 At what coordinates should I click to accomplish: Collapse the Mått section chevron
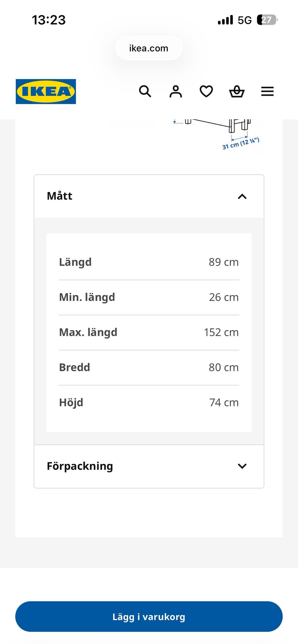[242, 196]
